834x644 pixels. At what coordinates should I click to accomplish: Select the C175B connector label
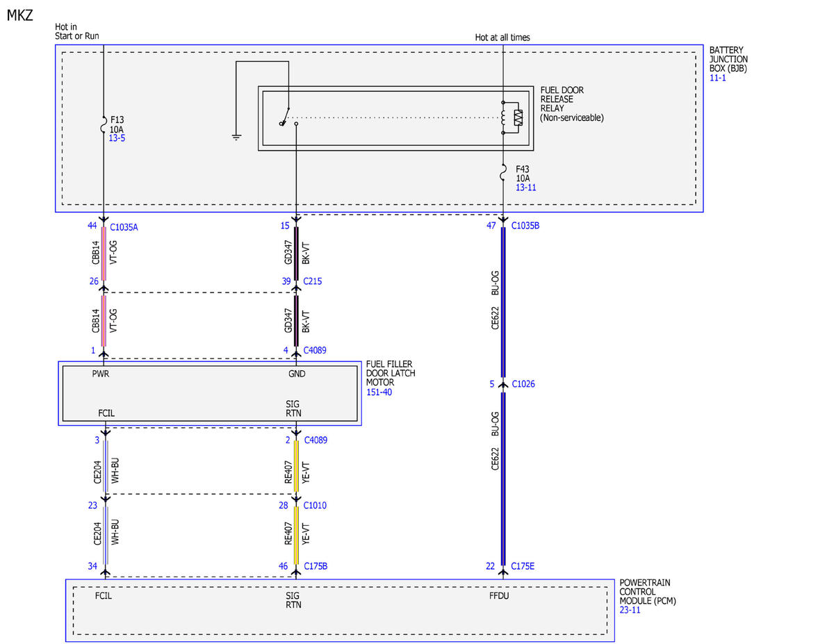pos(316,567)
